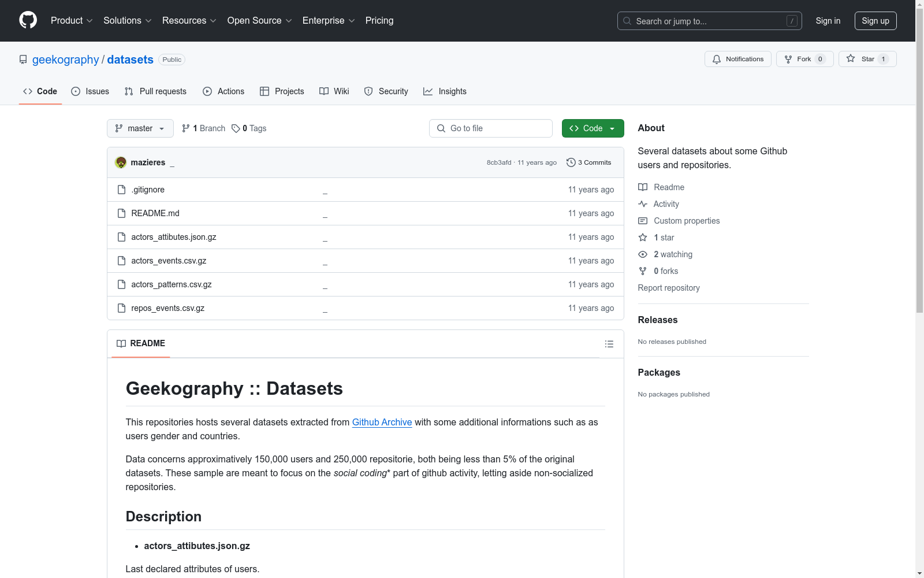Click the Go to file search field
The width and height of the screenshot is (924, 578).
[x=491, y=128]
